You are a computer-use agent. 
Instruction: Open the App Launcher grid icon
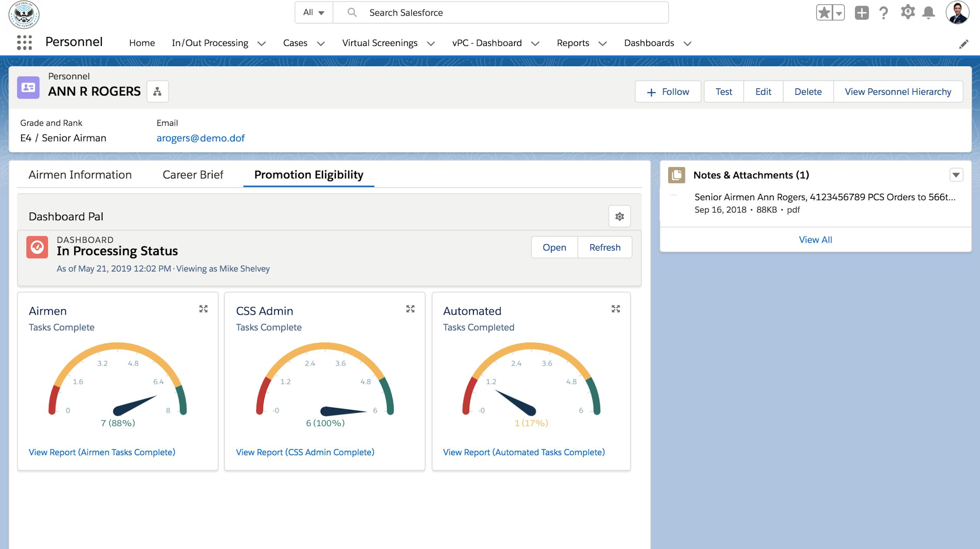tap(24, 42)
